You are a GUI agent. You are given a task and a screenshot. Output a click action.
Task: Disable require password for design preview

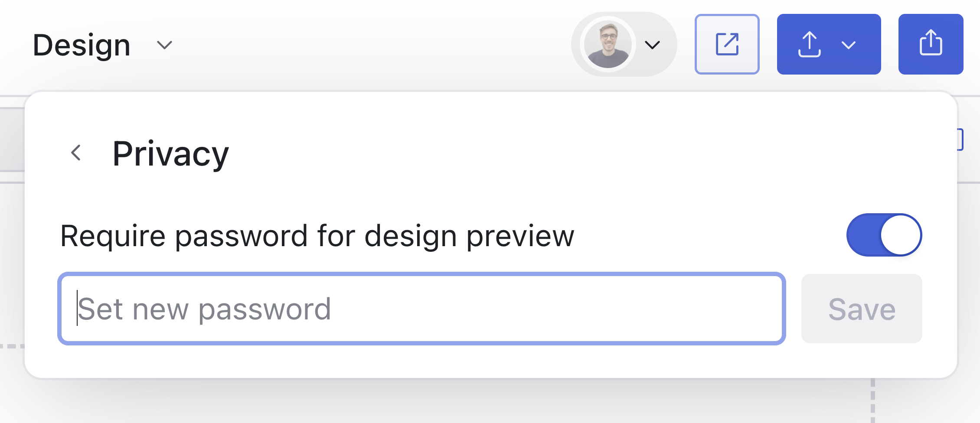click(884, 235)
